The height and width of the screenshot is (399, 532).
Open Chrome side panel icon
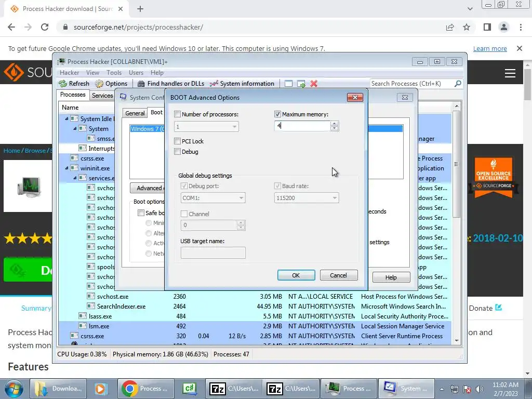click(x=487, y=27)
